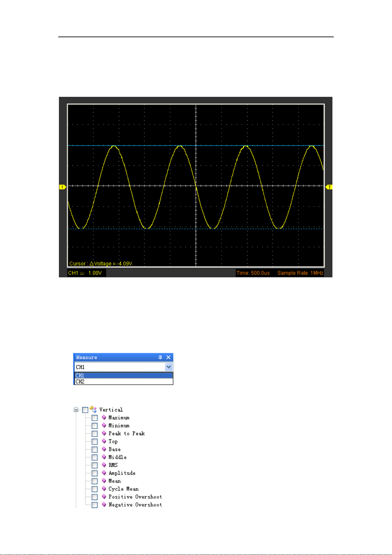Enable the Cycle Mean checkbox
The height and width of the screenshot is (555, 392).
(94, 489)
